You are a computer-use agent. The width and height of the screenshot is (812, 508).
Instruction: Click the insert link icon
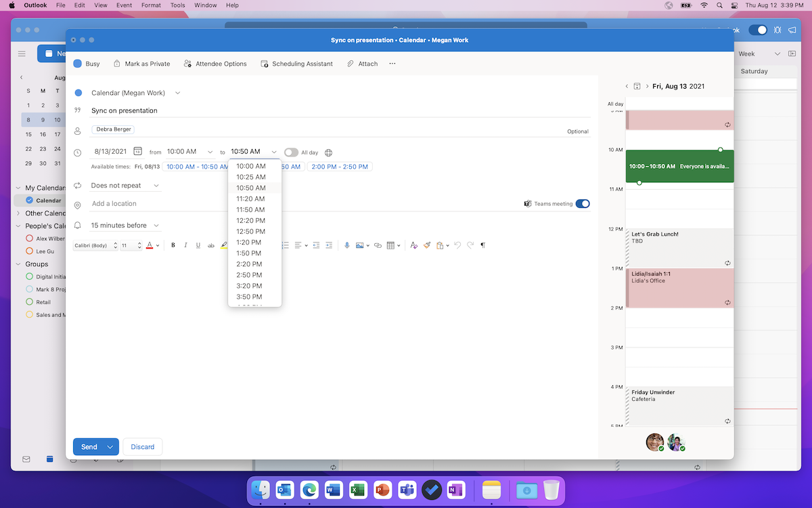[x=378, y=245]
